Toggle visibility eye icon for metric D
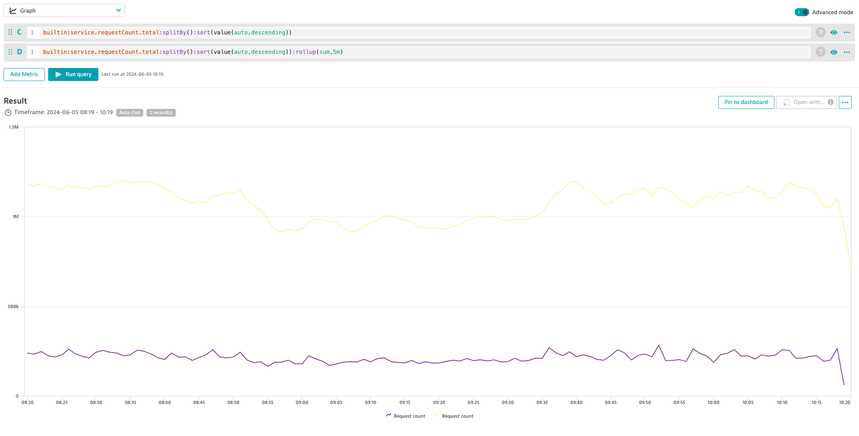 [834, 52]
